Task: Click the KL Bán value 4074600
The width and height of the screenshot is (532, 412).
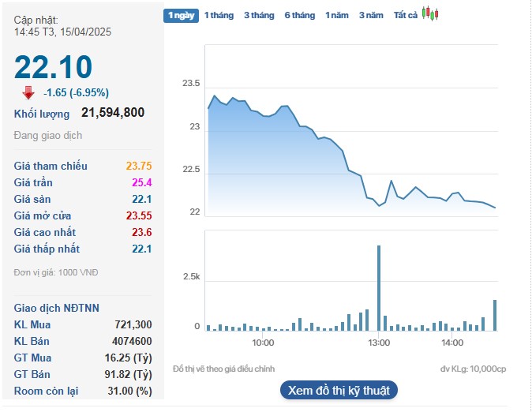Action: click(132, 341)
